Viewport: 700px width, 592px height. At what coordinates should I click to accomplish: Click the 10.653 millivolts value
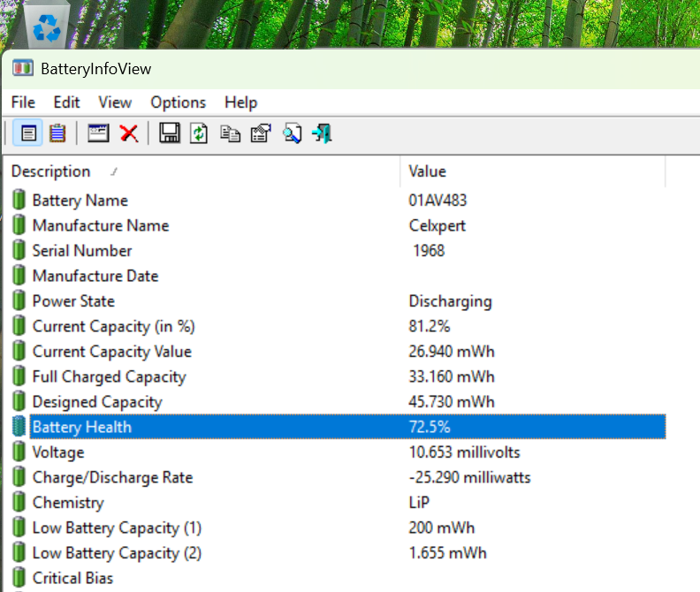coord(464,452)
